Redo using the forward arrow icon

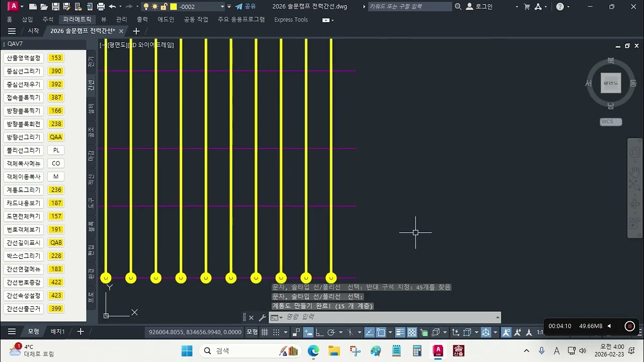point(128,7)
